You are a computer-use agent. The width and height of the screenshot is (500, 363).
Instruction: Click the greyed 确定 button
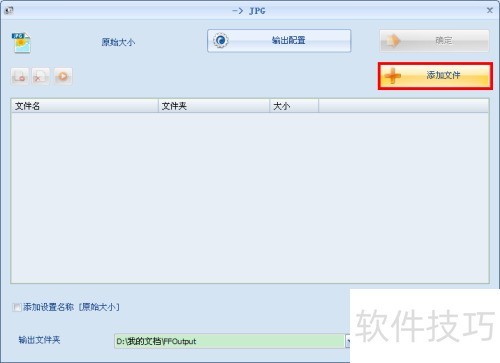tap(434, 41)
